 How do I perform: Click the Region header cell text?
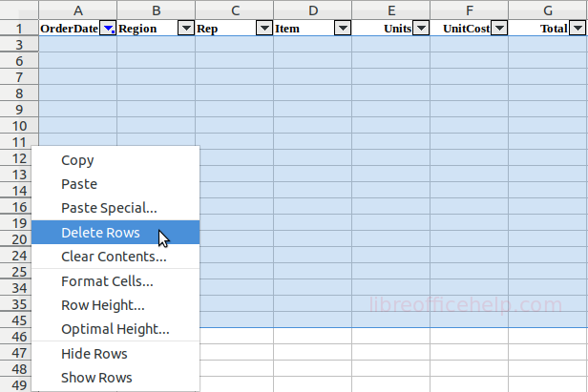137,29
